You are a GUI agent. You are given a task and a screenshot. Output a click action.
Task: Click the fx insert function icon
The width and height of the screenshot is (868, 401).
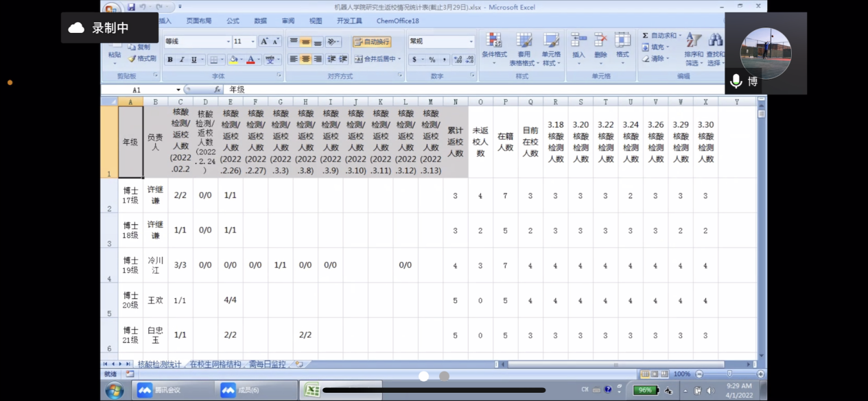pos(217,90)
